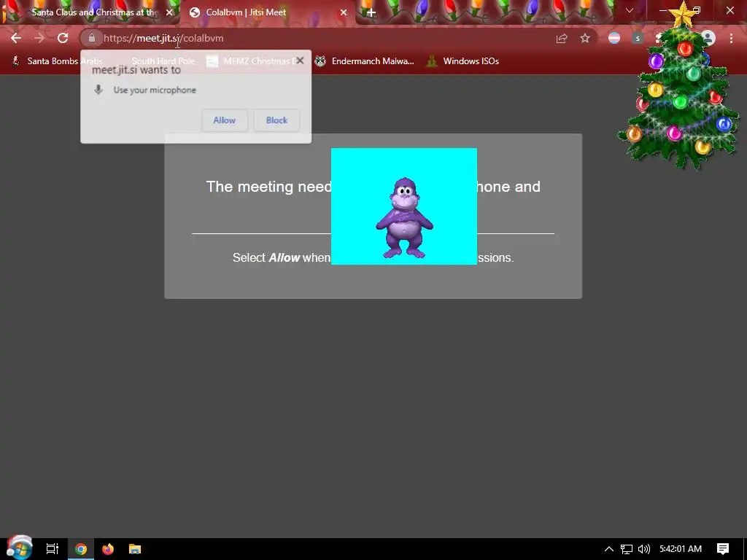The width and height of the screenshot is (747, 560).
Task: Click 'Use your microphone' permission text
Action: click(x=155, y=90)
